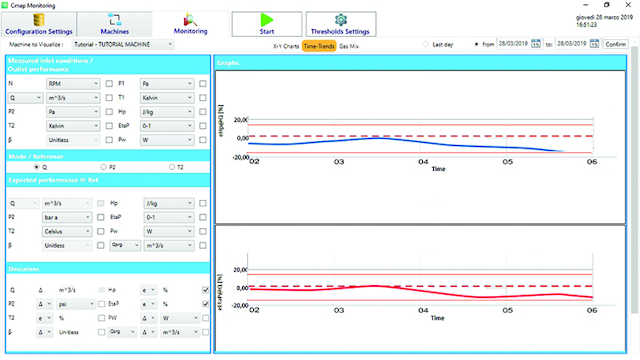The width and height of the screenshot is (640, 360).
Task: Open the T1 Kelvin unit dropdown
Action: [x=167, y=98]
